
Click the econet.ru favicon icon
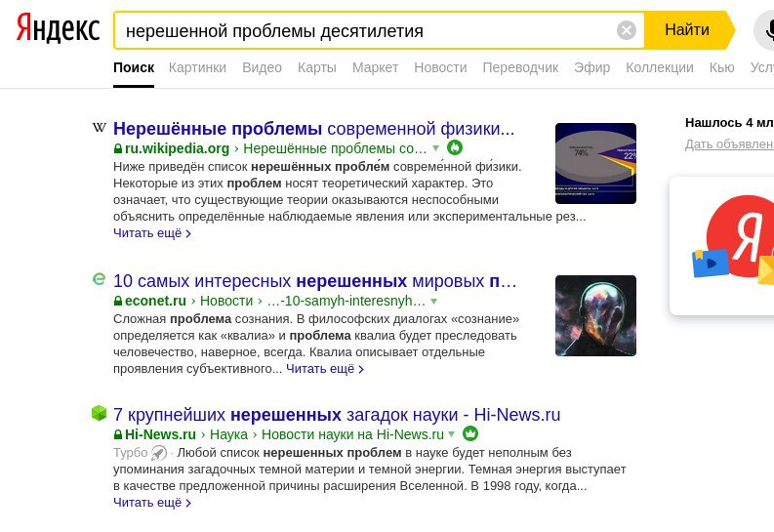(x=100, y=279)
